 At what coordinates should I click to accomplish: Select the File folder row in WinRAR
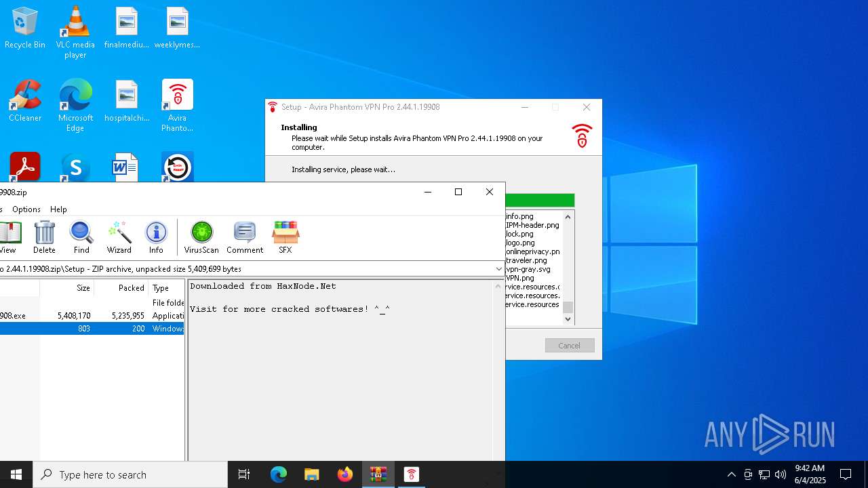point(92,303)
